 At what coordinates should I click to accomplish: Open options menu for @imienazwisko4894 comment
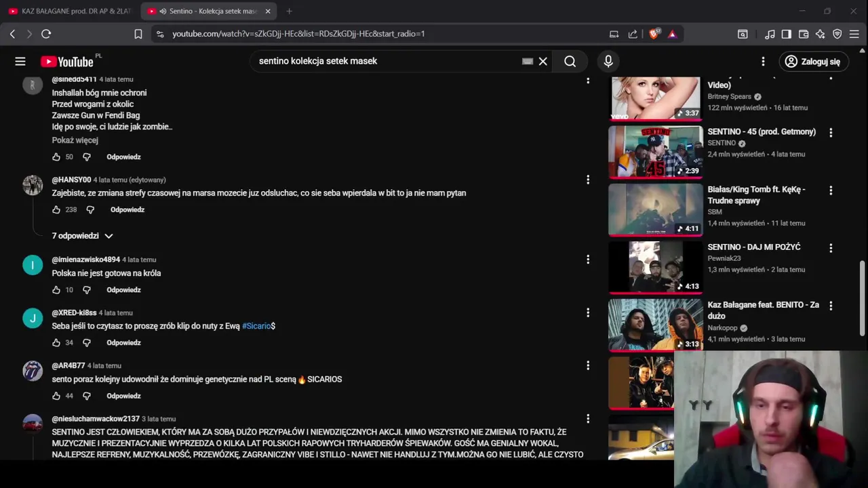point(588,260)
